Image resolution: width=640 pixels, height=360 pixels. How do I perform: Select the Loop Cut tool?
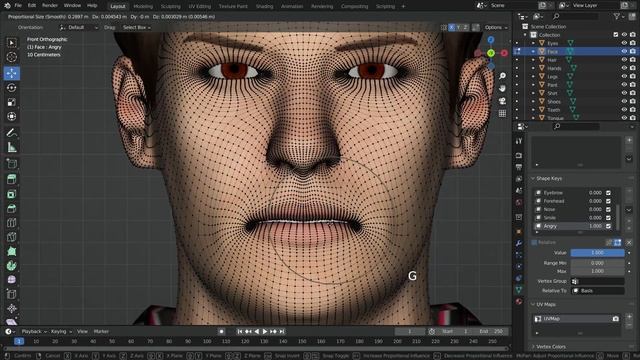(x=11, y=223)
